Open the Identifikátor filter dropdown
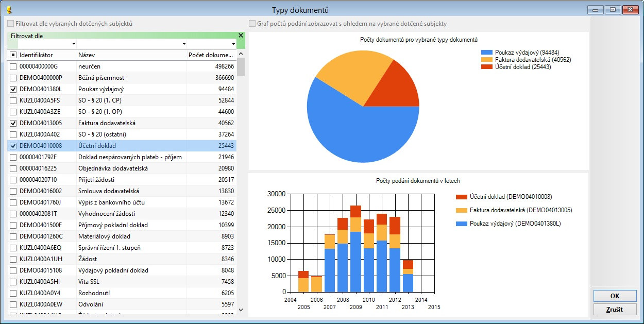Image resolution: width=644 pixels, height=324 pixels. (x=74, y=44)
